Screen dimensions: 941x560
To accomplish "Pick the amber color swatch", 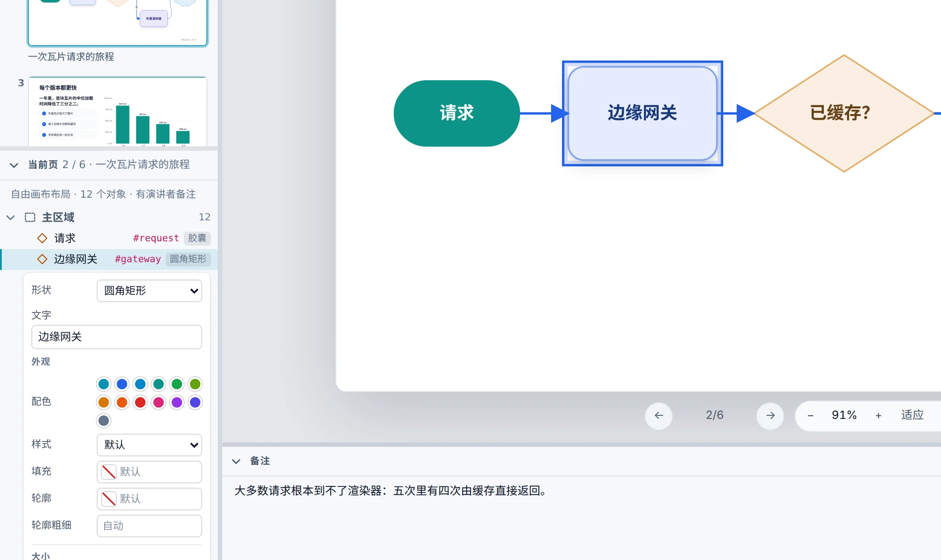I will (104, 402).
